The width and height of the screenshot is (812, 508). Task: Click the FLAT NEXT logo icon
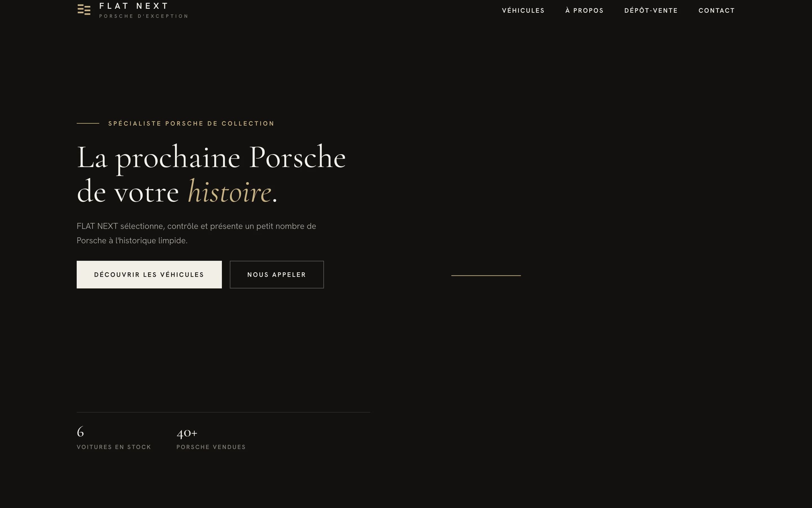coord(84,10)
